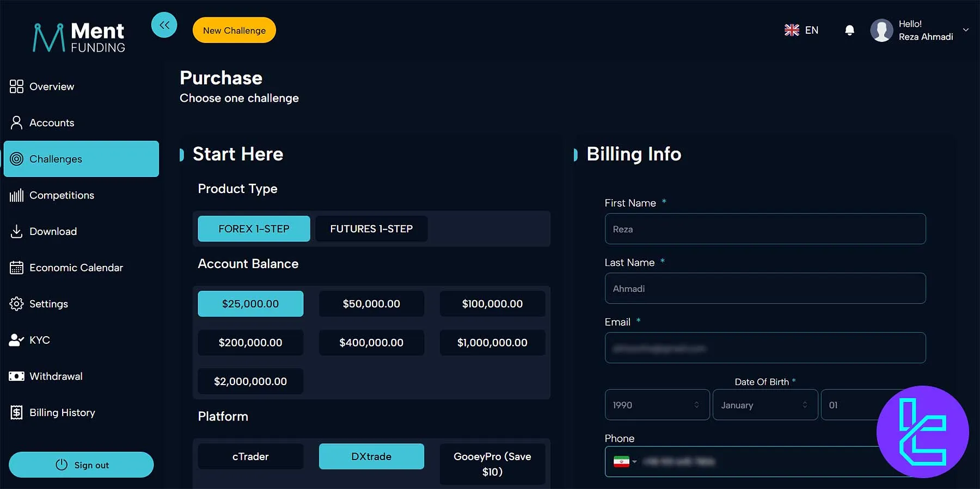Choose the cTrader platform option
This screenshot has height=489, width=980.
(x=250, y=457)
